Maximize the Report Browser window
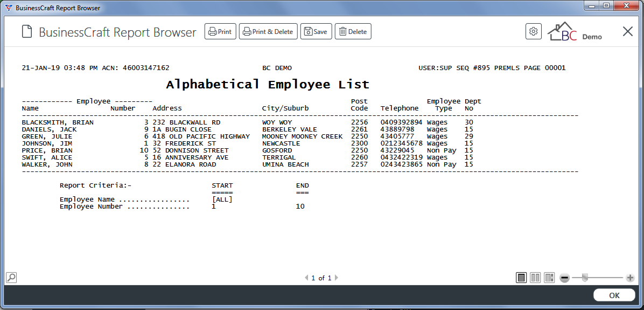This screenshot has width=644, height=310. 606,6
